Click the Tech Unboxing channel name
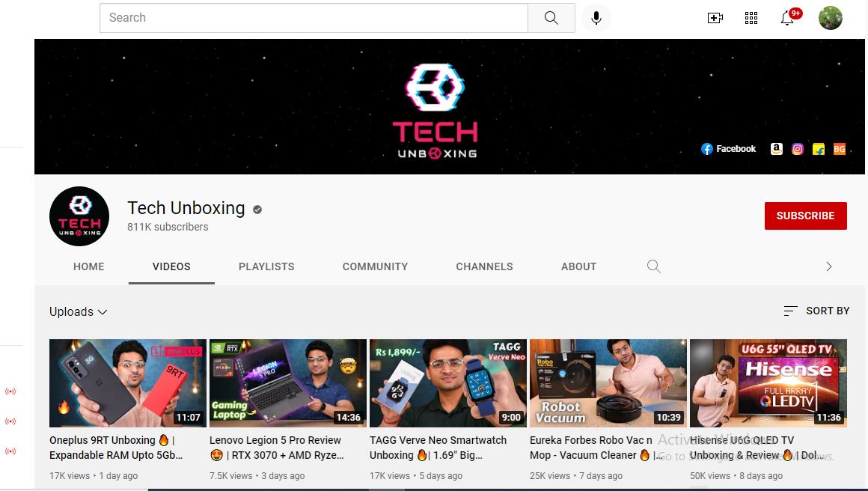868x491 pixels. (186, 208)
